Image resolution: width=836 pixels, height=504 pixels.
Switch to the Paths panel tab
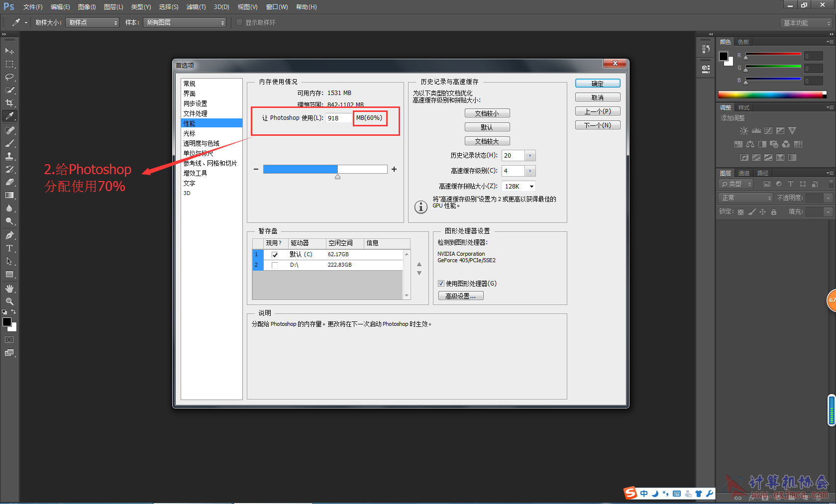[763, 173]
